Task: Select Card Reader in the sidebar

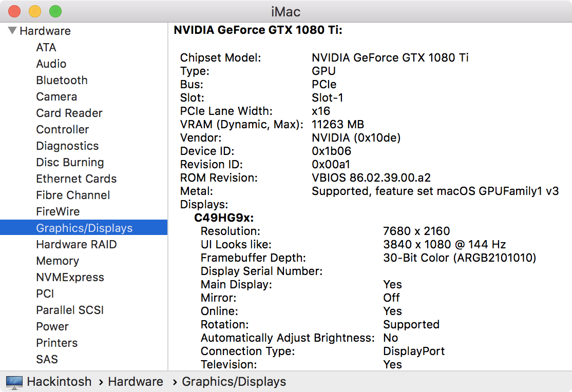Action: click(69, 113)
